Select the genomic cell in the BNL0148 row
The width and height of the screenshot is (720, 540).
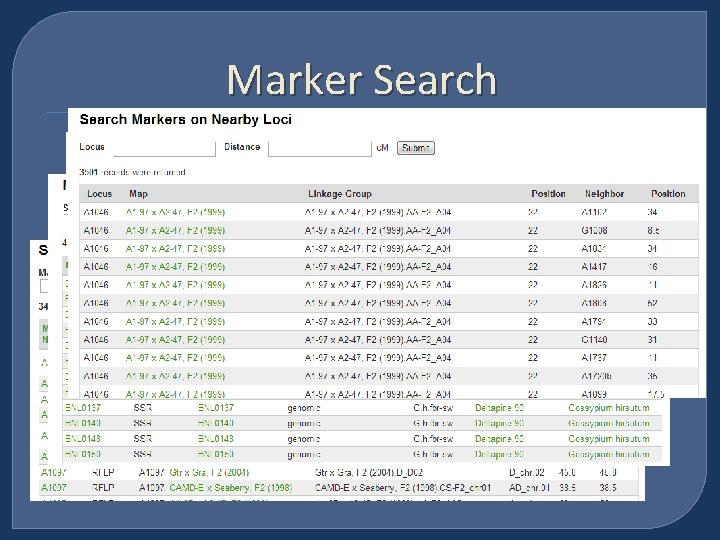pos(304,439)
